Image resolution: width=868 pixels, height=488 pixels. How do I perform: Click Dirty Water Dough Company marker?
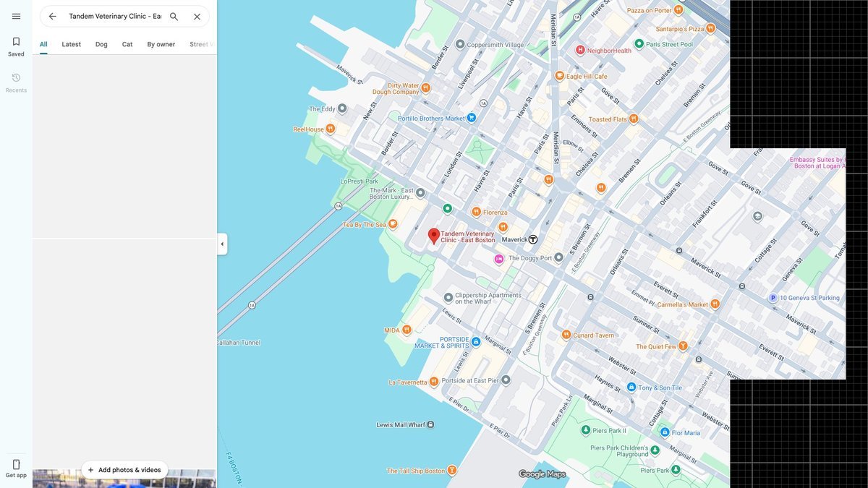tap(426, 88)
